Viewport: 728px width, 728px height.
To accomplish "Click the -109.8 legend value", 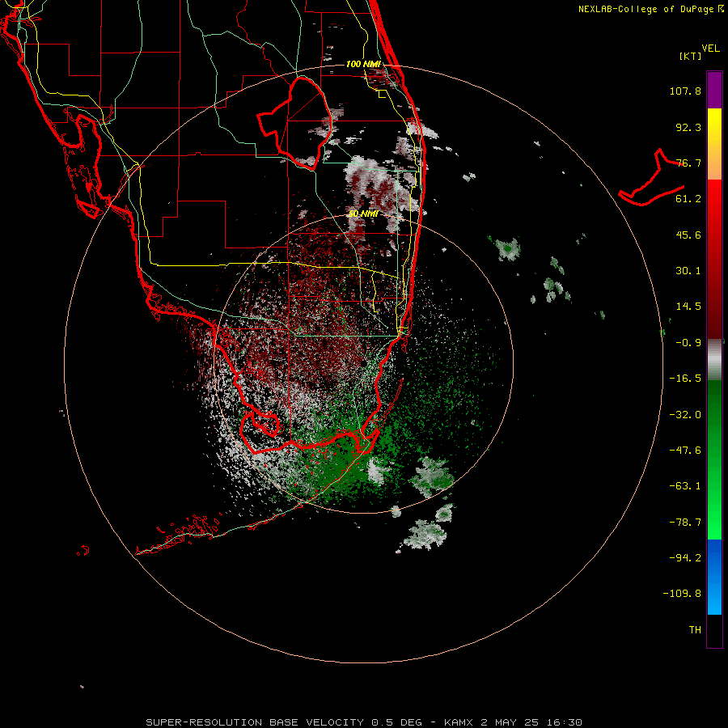I will [x=682, y=594].
